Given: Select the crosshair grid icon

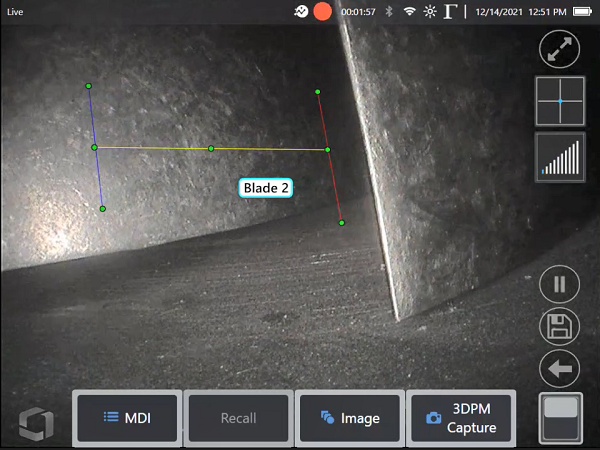Looking at the screenshot, I should 559,102.
